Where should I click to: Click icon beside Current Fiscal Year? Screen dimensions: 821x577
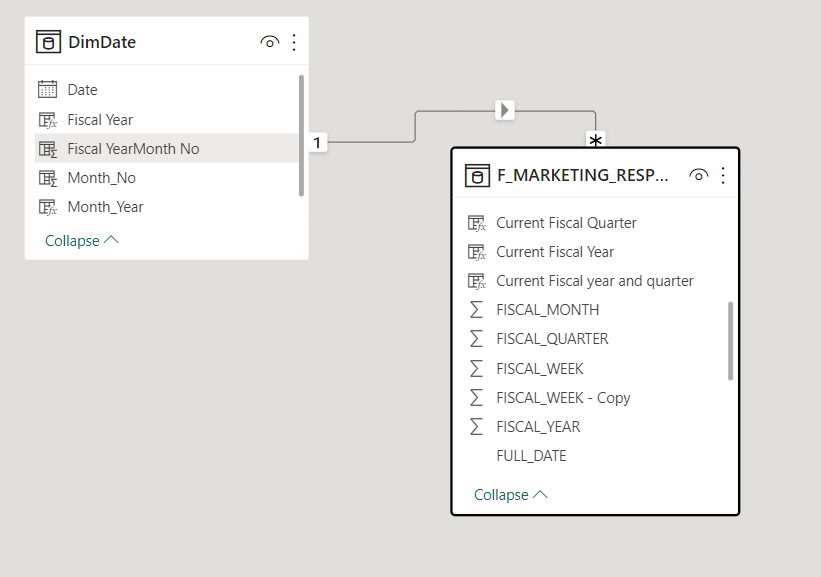click(x=476, y=252)
